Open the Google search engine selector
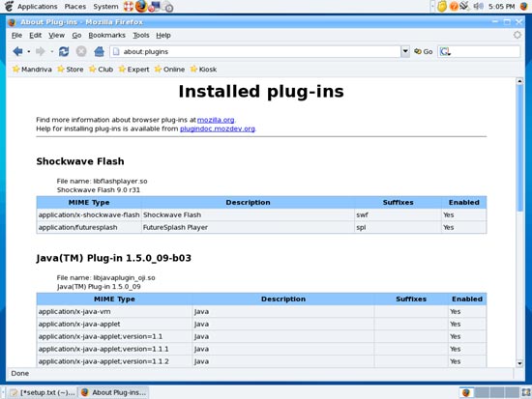 (445, 51)
